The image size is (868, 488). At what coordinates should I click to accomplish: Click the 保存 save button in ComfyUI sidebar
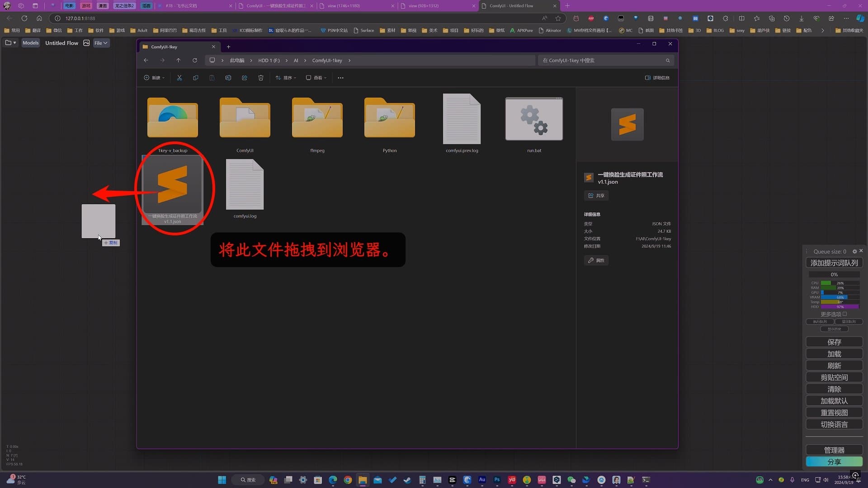(x=834, y=342)
